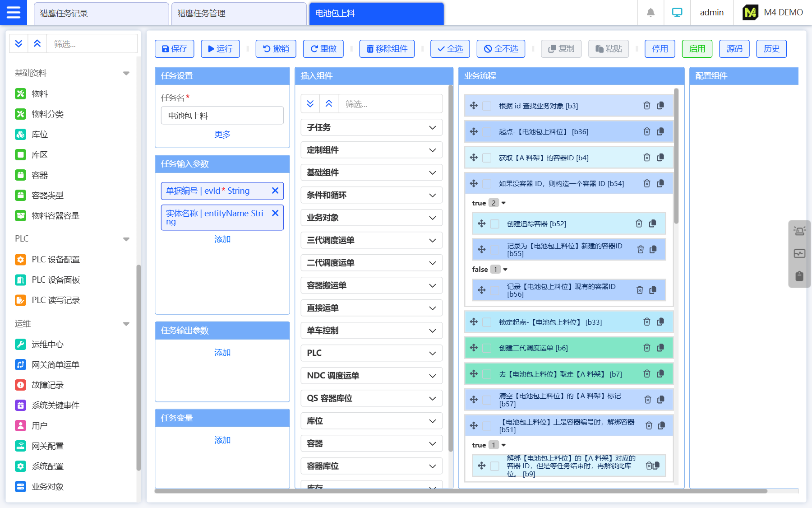The height and width of the screenshot is (508, 812).
Task: Open 运维中心 in the sidebar
Action: click(x=47, y=345)
